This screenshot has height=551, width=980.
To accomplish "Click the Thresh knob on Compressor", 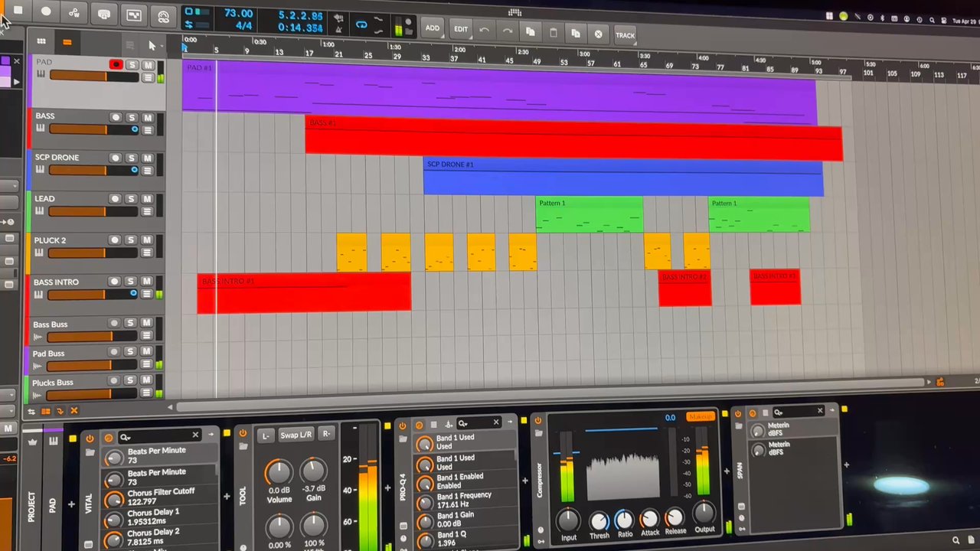I will pos(599,522).
